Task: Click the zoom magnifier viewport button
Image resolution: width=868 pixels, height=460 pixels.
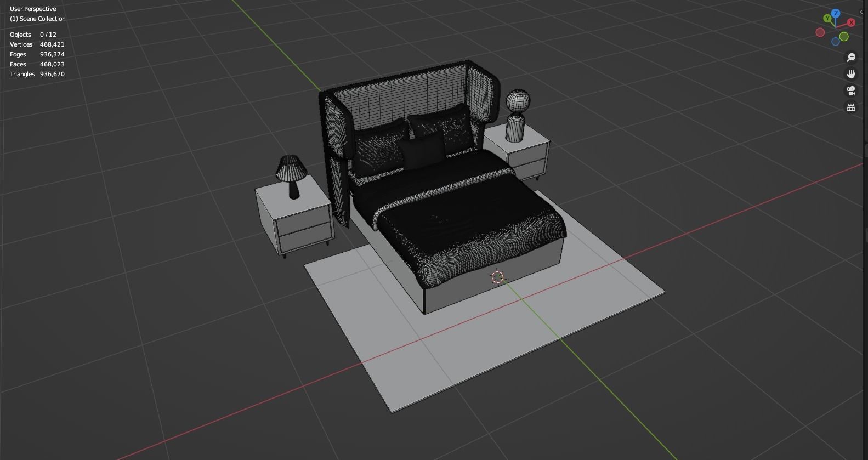Action: [851, 58]
